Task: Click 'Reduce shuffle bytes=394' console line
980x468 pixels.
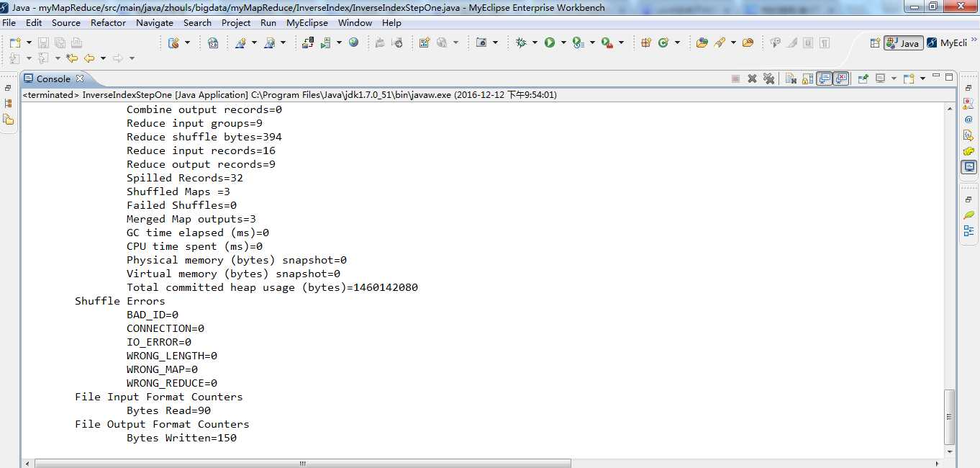Action: point(204,137)
